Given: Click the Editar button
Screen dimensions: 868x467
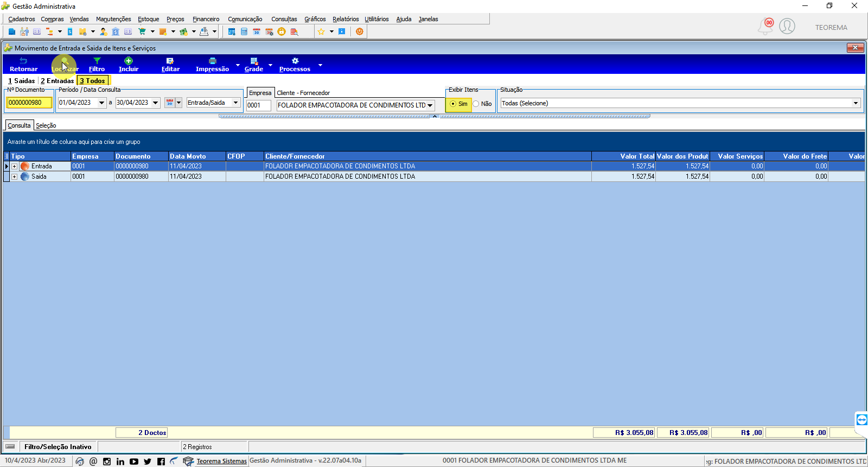Looking at the screenshot, I should point(170,65).
